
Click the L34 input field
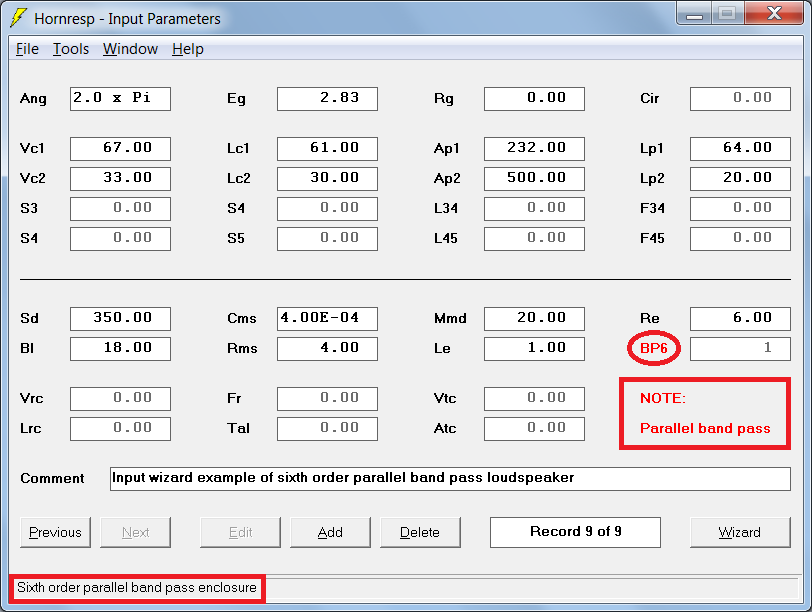pos(534,209)
